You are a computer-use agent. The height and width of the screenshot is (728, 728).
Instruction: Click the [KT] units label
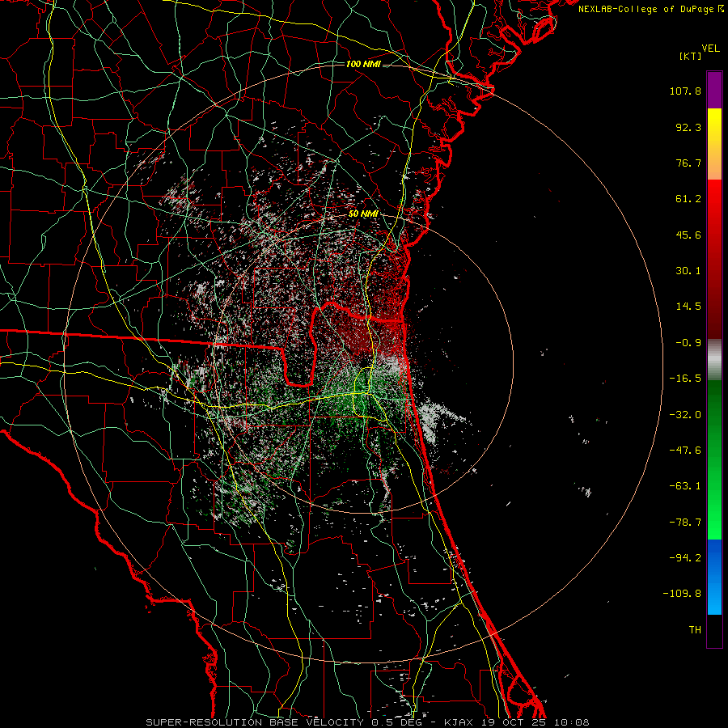click(x=690, y=56)
